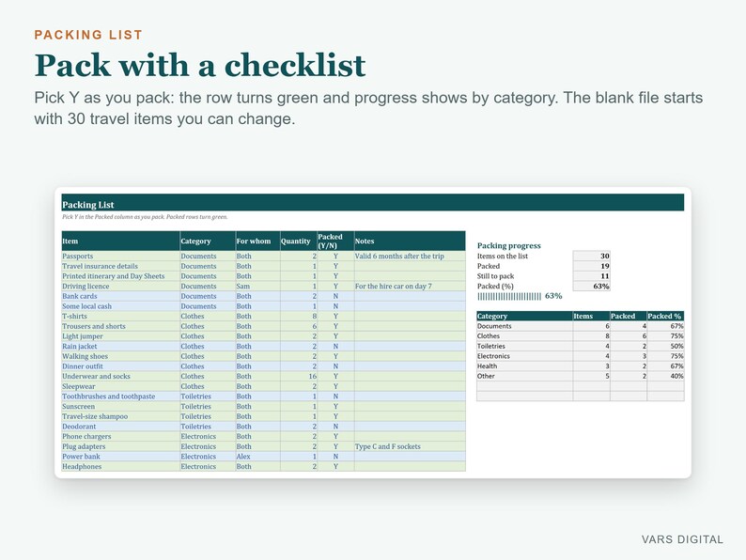The height and width of the screenshot is (560, 746).
Task: Click the 'Packed' count value 19
Action: [x=591, y=266]
